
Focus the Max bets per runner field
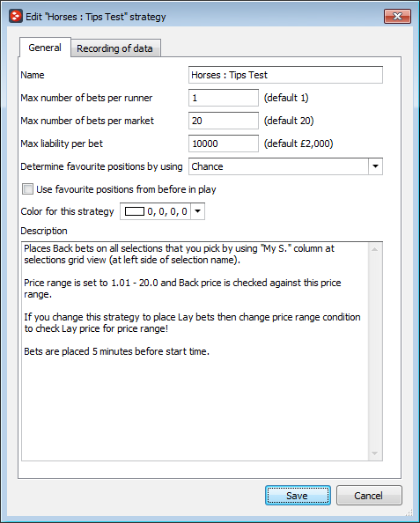point(224,98)
